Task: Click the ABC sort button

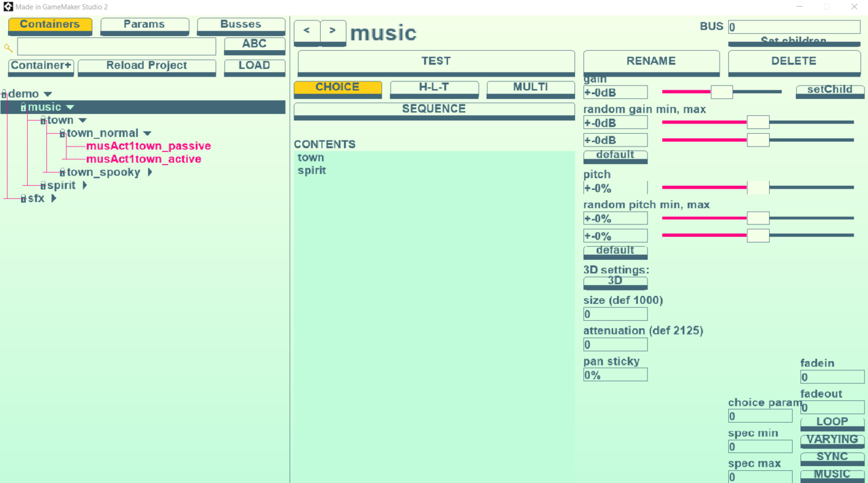Action: point(255,45)
